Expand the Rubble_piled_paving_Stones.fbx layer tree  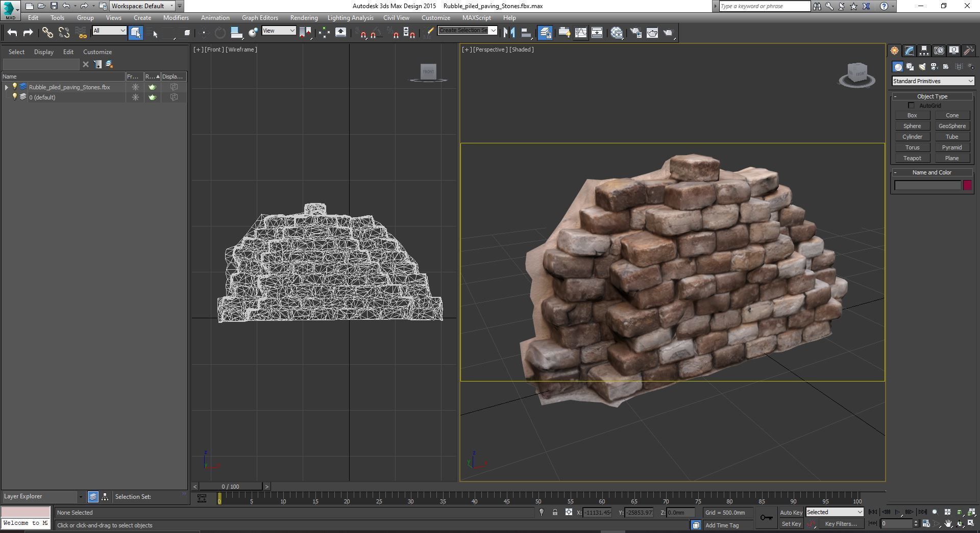click(x=7, y=87)
